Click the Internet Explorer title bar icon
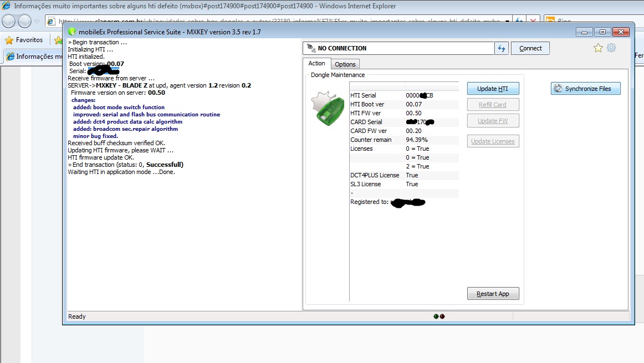The width and height of the screenshot is (644, 363). point(6,6)
